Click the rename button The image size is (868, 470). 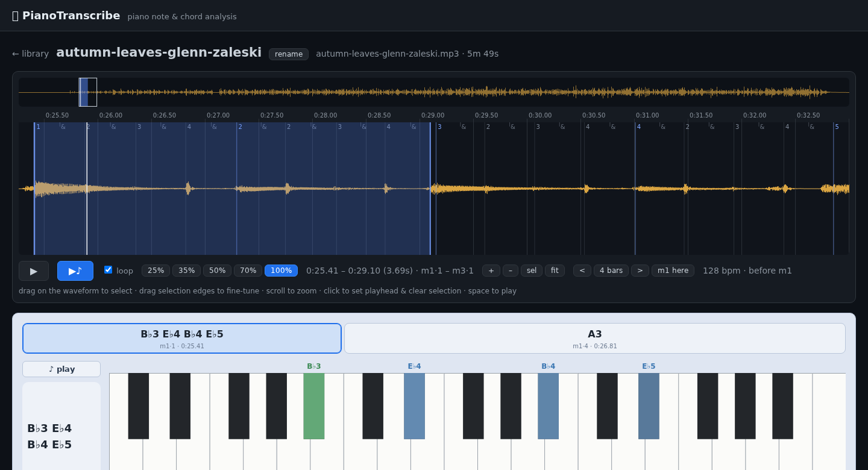click(289, 54)
